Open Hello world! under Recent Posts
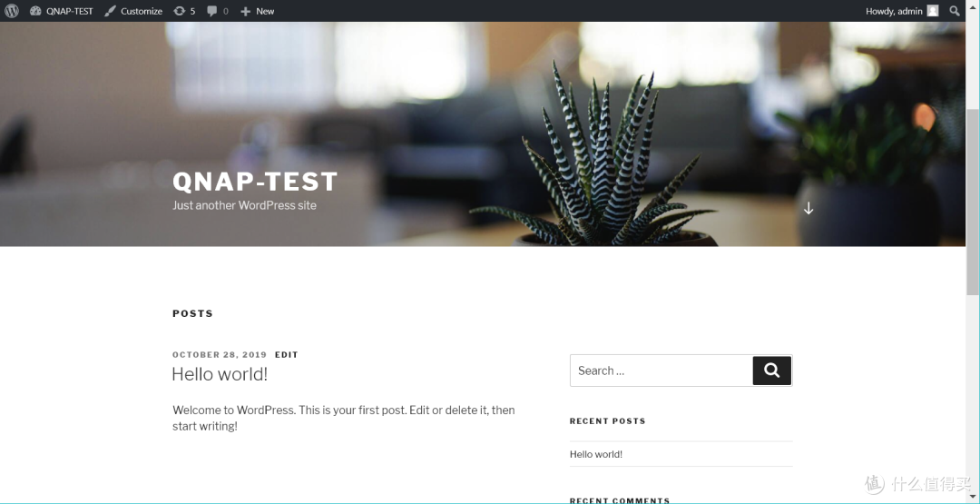 point(596,454)
